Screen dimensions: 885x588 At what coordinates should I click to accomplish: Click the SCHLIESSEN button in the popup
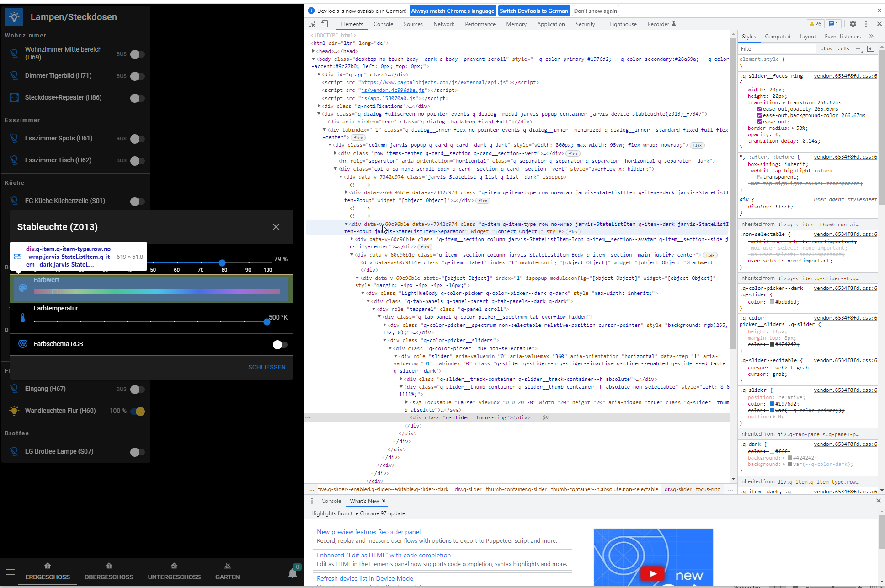pyautogui.click(x=267, y=367)
